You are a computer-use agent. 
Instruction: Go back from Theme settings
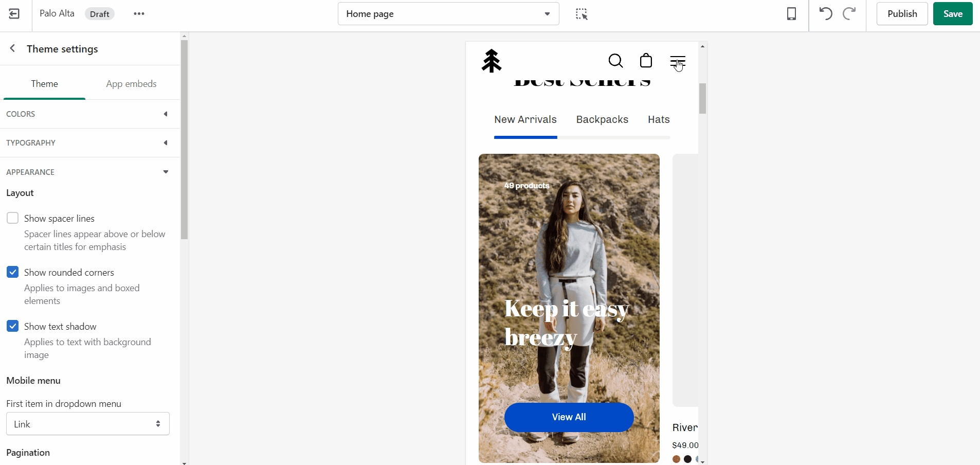13,48
